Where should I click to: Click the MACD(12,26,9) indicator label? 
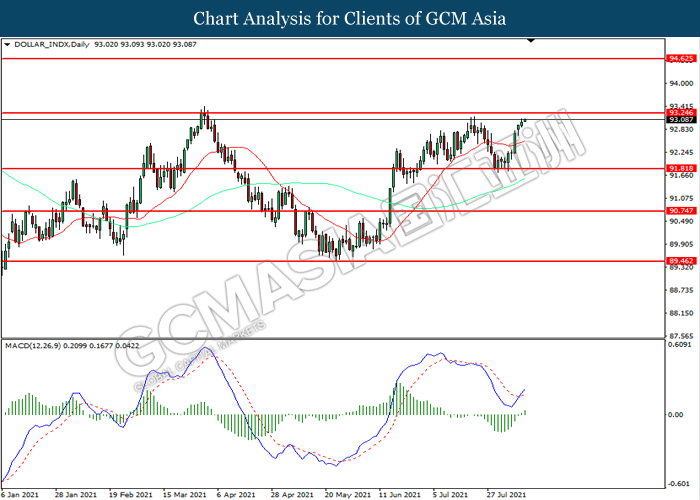(34, 345)
